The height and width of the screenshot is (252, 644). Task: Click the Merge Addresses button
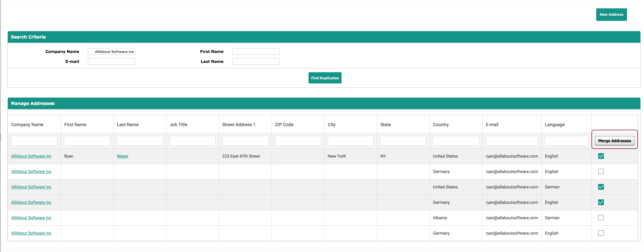[x=614, y=141]
